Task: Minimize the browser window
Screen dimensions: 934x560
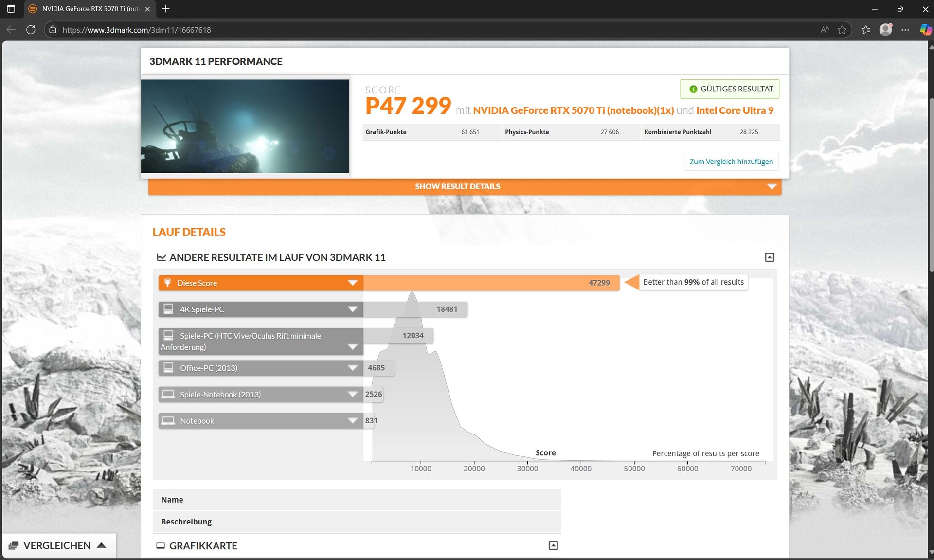Action: pos(875,9)
